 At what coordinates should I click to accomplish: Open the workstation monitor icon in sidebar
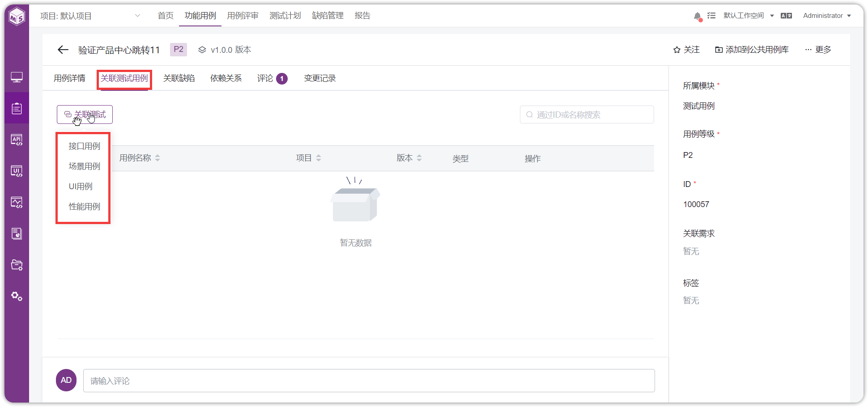tap(17, 77)
